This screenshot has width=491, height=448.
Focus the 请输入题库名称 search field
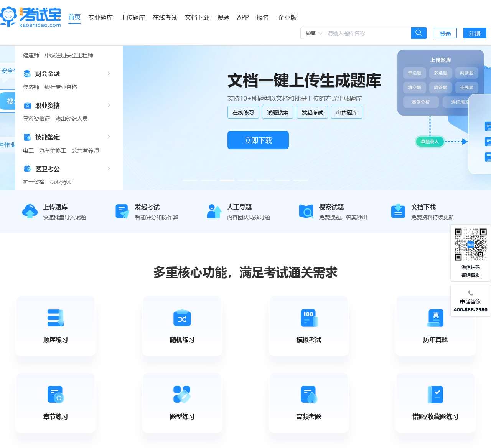coord(368,33)
